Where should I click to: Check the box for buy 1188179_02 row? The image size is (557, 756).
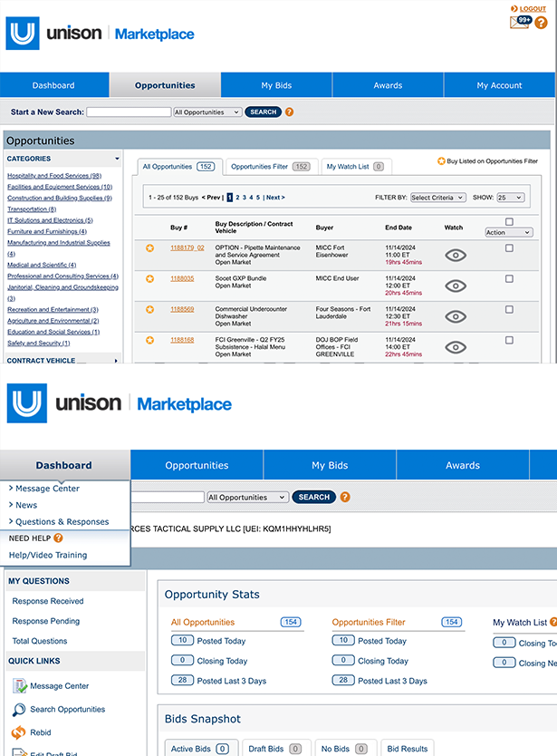(509, 247)
